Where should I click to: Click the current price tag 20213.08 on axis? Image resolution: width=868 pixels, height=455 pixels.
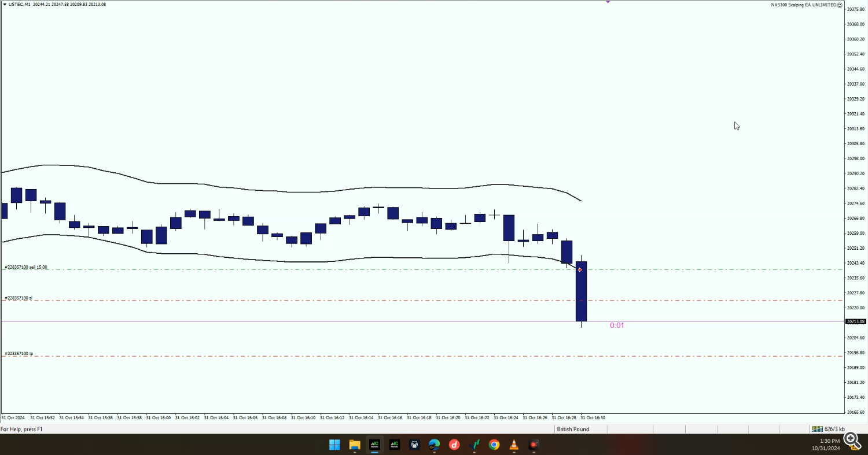pyautogui.click(x=855, y=321)
